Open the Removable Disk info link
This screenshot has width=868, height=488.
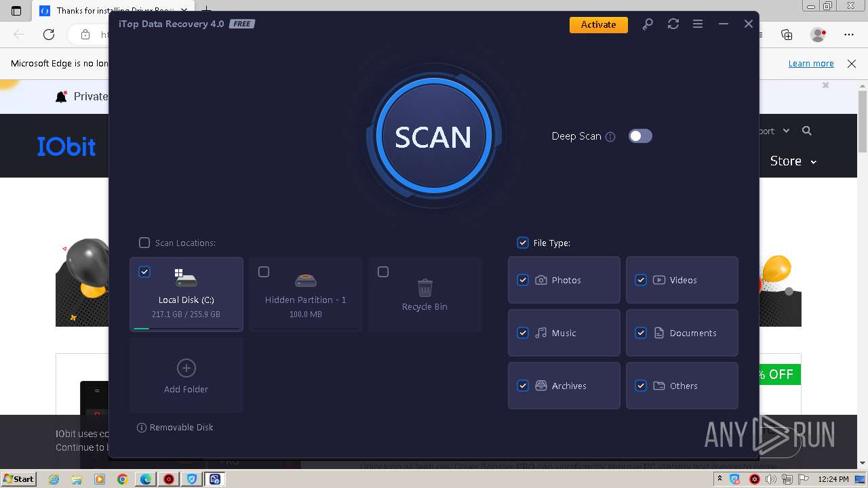(x=175, y=428)
